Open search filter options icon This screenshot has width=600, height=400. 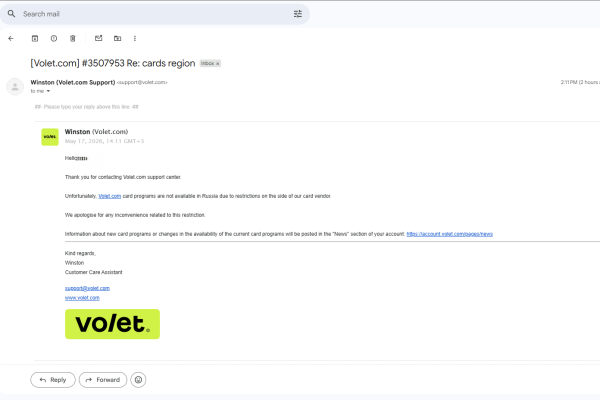coord(298,14)
